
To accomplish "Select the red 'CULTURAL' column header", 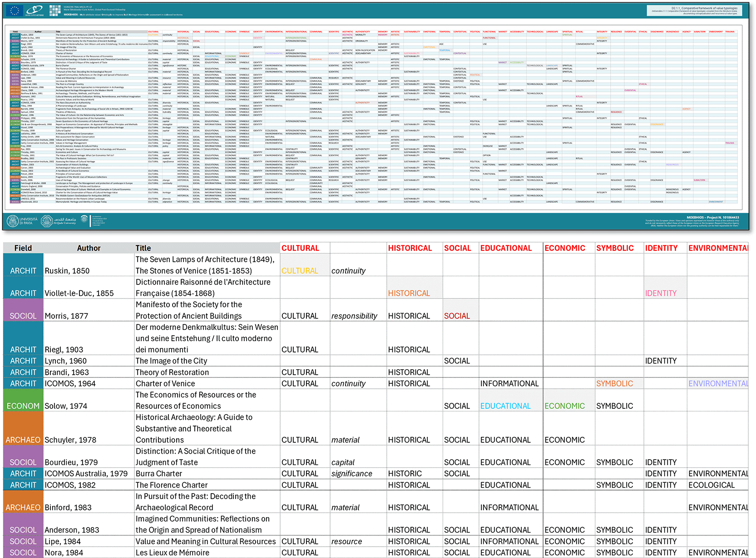I will point(300,248).
